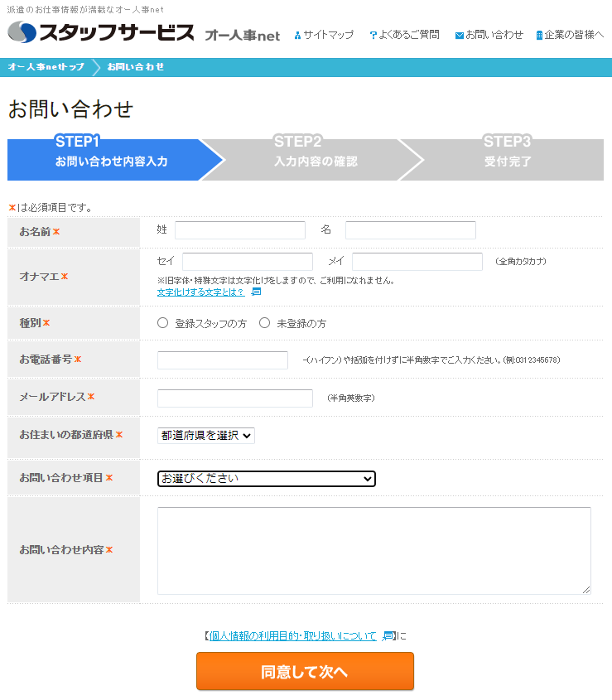Viewport: 612px width, 700px height.
Task: Click popup icon after 個人情報 link
Action: click(x=388, y=635)
